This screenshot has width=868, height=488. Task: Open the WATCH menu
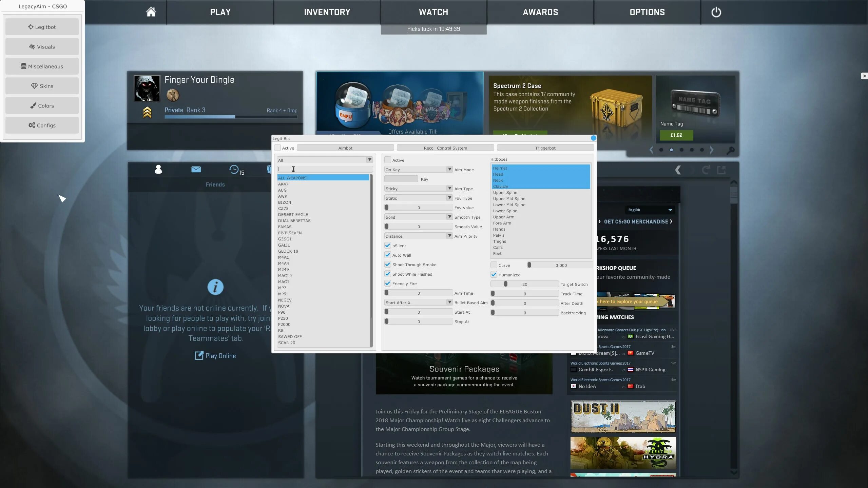pos(433,12)
